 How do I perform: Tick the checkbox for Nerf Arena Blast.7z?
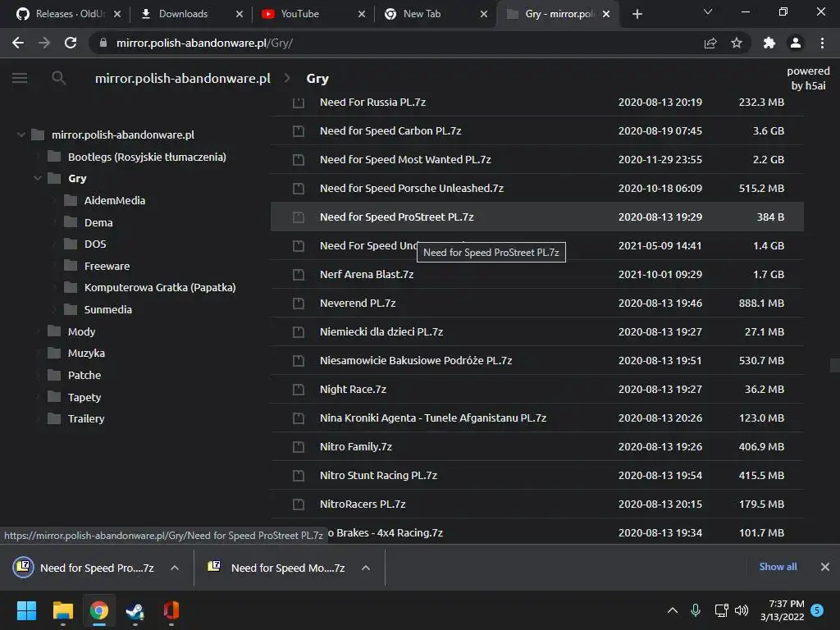299,274
